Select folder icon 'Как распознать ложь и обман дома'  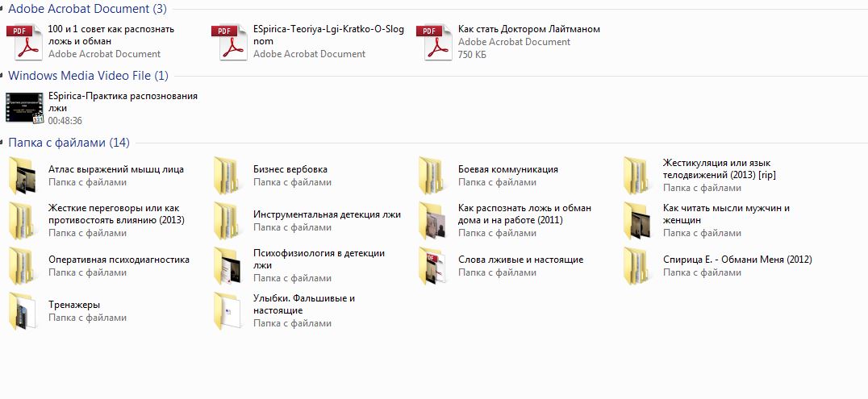click(432, 221)
